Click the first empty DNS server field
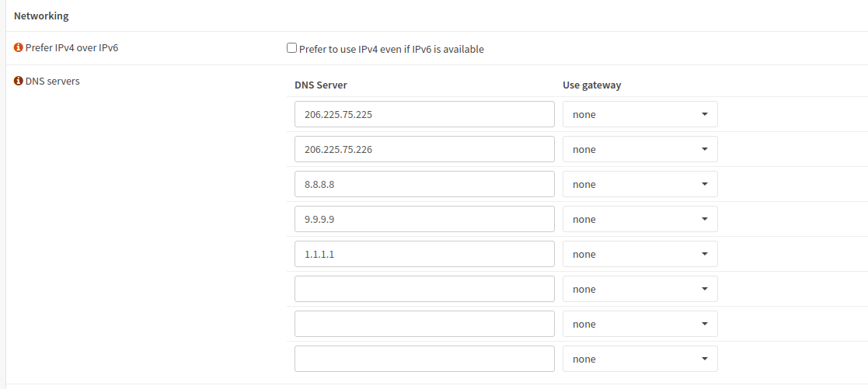 [x=424, y=289]
